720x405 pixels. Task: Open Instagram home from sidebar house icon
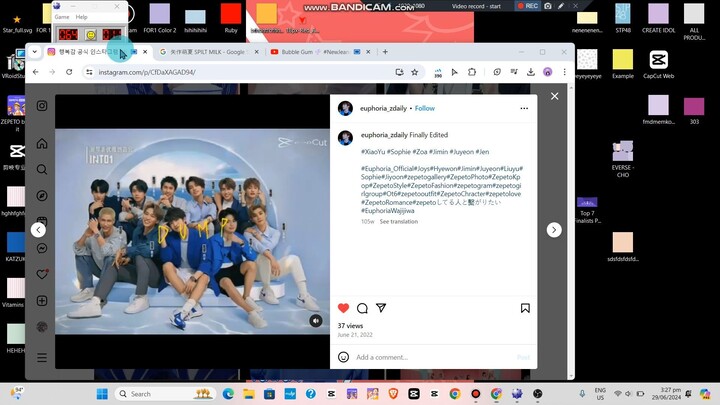click(42, 144)
